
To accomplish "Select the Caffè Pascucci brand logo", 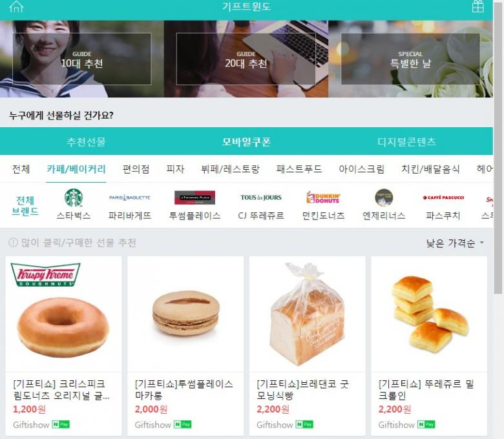I will [x=443, y=198].
